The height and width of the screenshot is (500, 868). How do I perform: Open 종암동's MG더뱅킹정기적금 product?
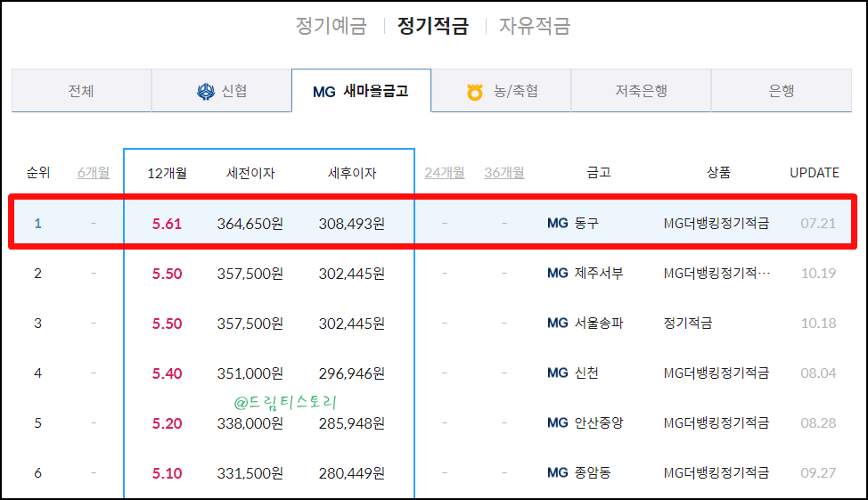[x=717, y=472]
